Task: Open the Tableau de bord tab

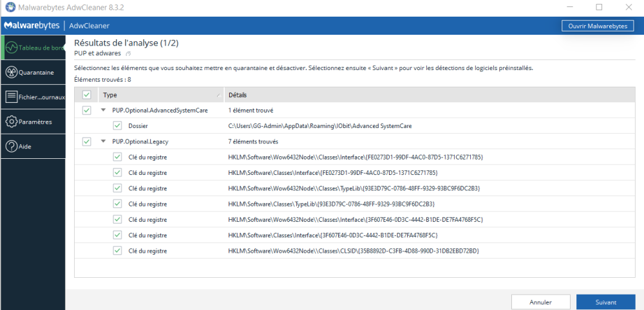Action: [x=33, y=48]
